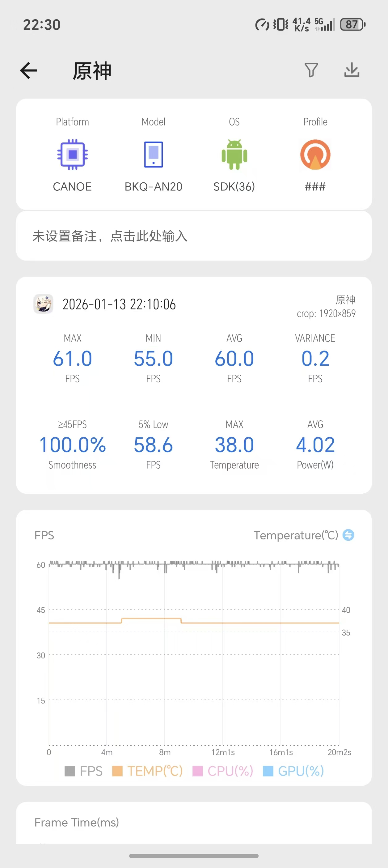Toggle FPS series in chart legend
The width and height of the screenshot is (388, 868).
coord(83,771)
